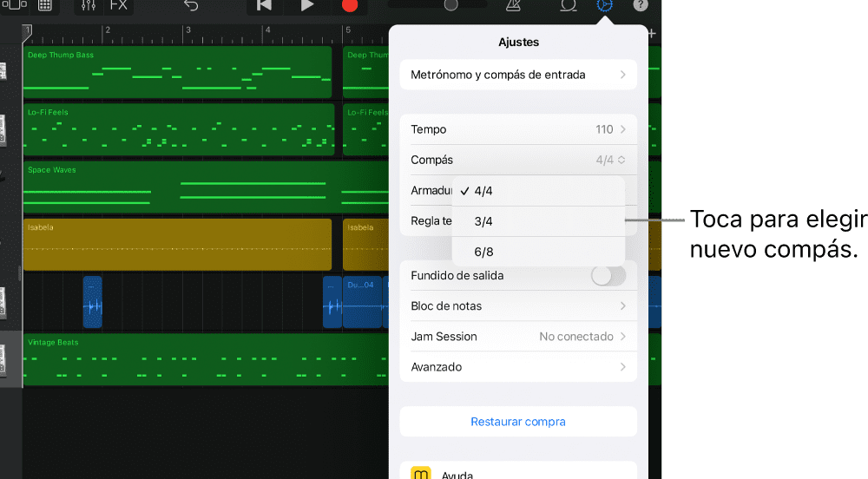Screen dimensions: 868x479
Task: Close settings via the blue gear icon
Action: [604, 5]
